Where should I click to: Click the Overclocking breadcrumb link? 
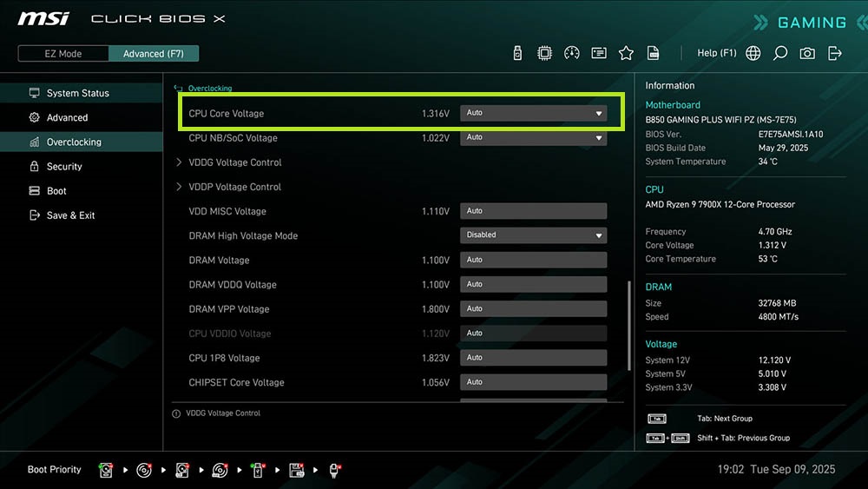(x=210, y=88)
